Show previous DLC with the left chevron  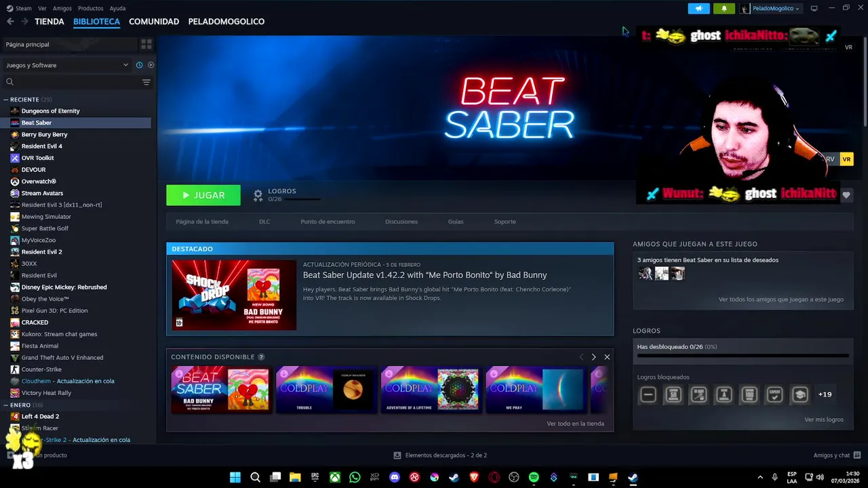click(x=581, y=357)
